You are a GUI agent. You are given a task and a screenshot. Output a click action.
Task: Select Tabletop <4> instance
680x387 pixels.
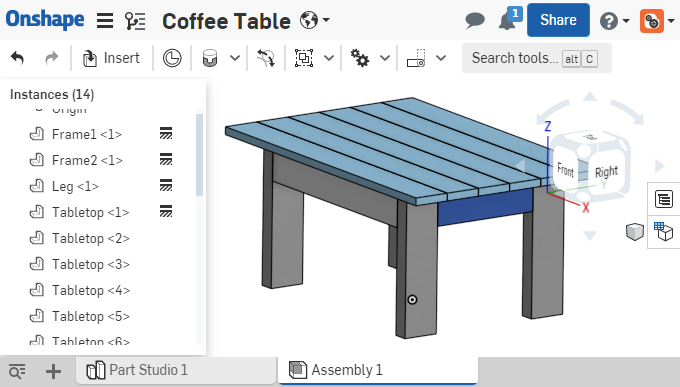click(x=91, y=290)
